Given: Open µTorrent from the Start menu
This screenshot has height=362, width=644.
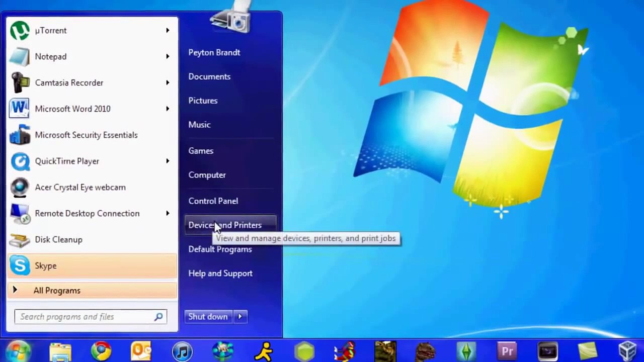Looking at the screenshot, I should click(x=92, y=31).
